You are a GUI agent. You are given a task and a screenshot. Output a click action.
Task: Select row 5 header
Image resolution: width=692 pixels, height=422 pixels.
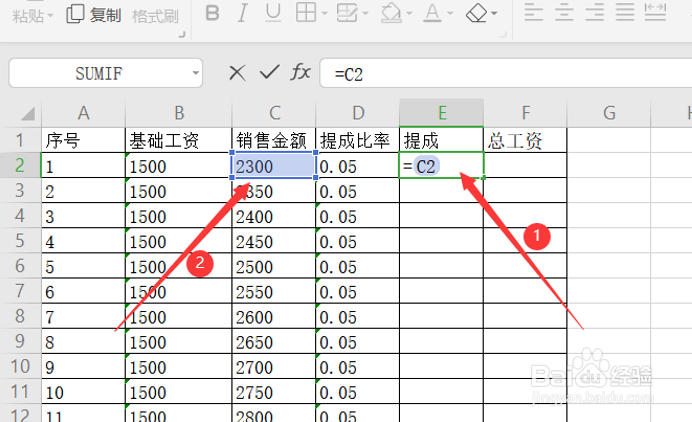pyautogui.click(x=20, y=241)
